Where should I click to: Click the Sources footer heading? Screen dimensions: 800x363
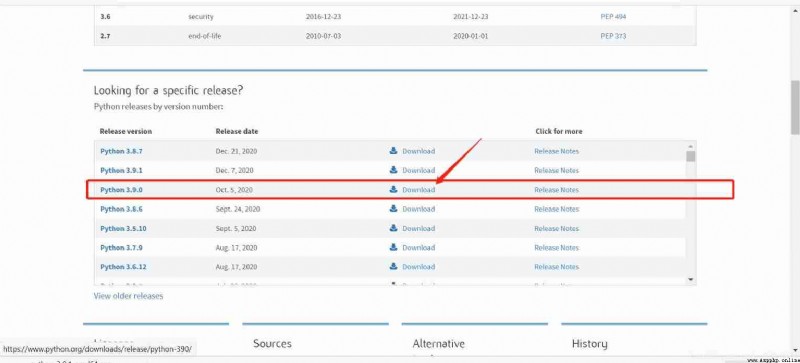272,344
